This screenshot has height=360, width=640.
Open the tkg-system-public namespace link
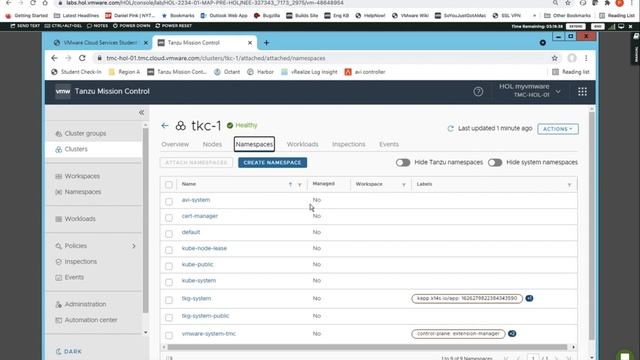tap(205, 316)
